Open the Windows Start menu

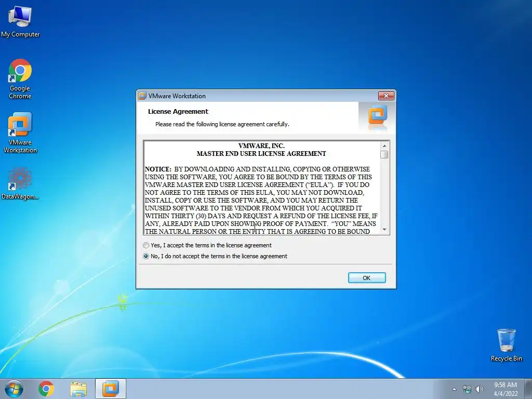(x=14, y=389)
